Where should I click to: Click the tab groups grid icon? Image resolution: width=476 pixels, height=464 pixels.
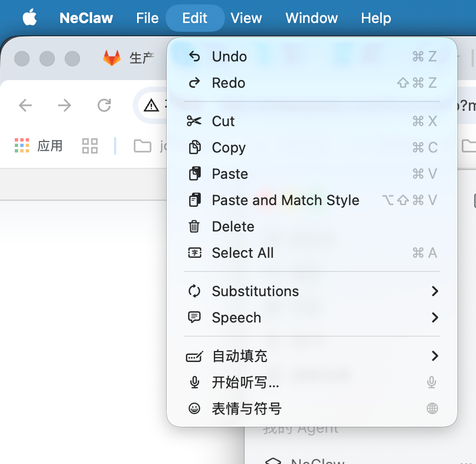[90, 146]
